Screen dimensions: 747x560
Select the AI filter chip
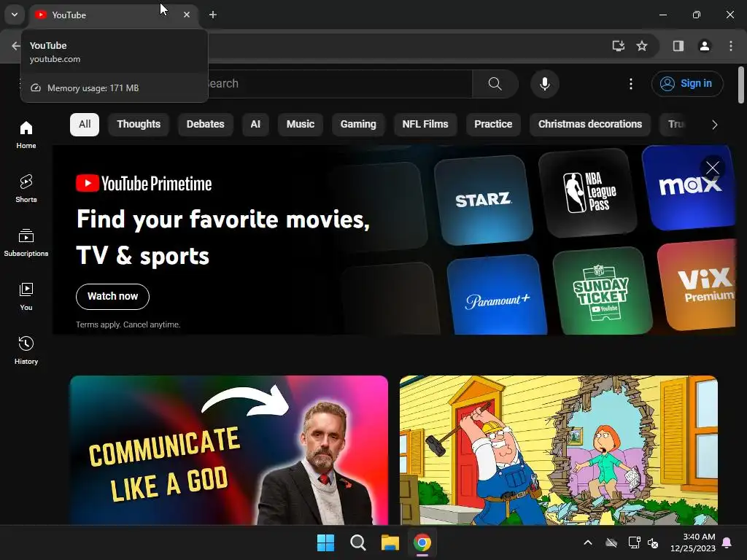(255, 124)
